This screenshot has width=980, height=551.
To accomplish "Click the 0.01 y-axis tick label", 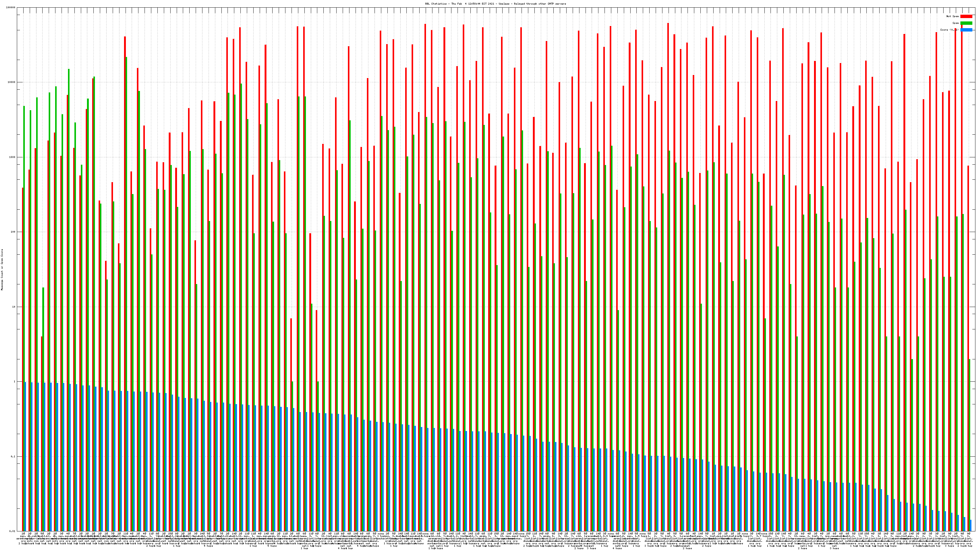I will point(13,531).
